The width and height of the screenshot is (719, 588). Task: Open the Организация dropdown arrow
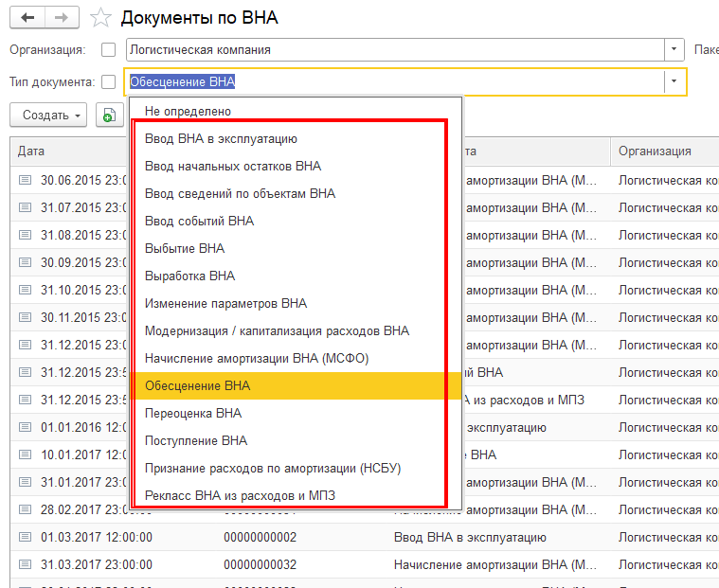pos(674,49)
